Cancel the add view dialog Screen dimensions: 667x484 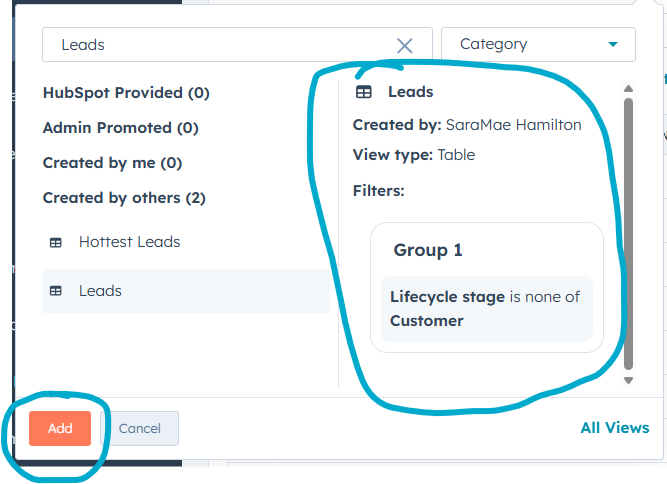pos(140,428)
